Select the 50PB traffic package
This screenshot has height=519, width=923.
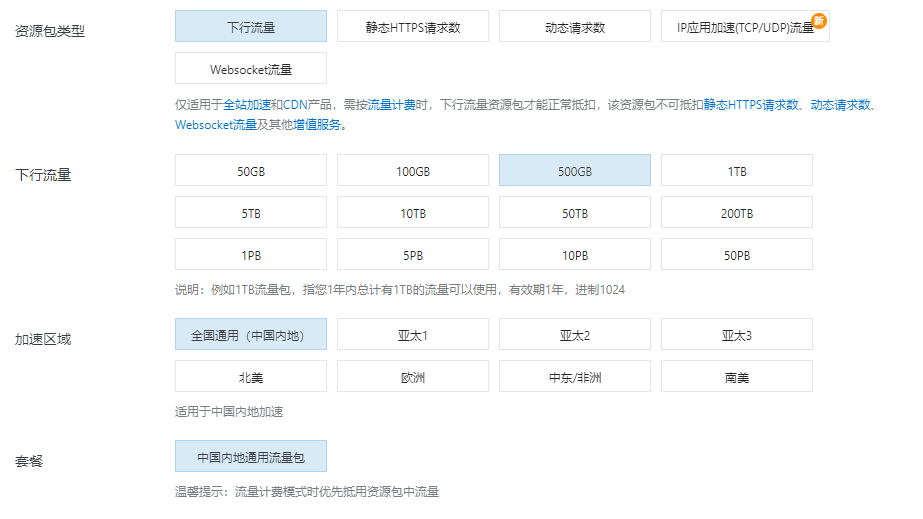[736, 255]
